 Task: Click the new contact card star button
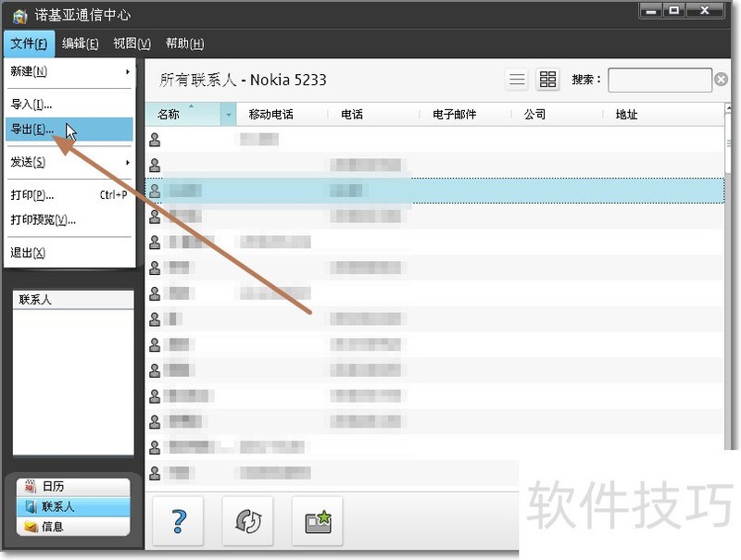click(317, 521)
